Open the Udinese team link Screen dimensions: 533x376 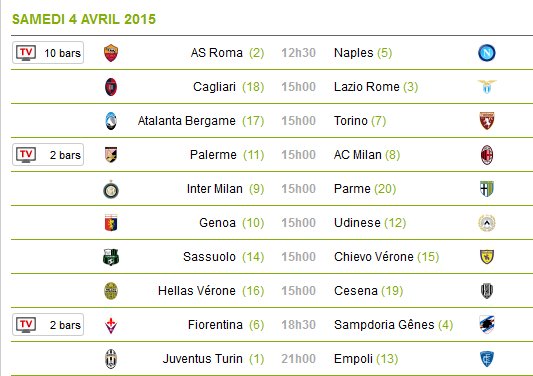tap(357, 223)
